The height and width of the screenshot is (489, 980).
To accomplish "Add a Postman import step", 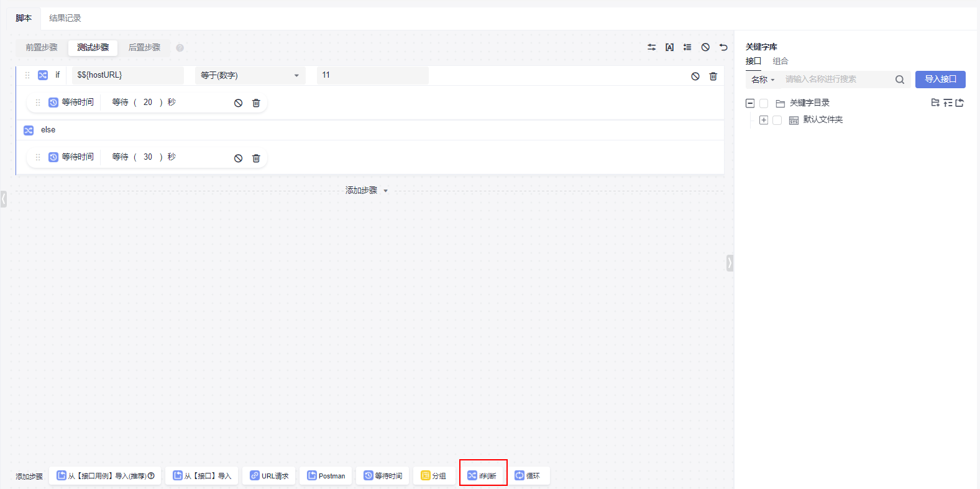I will click(x=326, y=476).
